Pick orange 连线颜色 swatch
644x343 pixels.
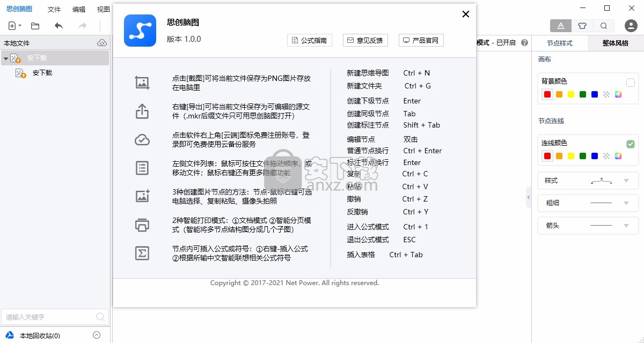coord(559,156)
